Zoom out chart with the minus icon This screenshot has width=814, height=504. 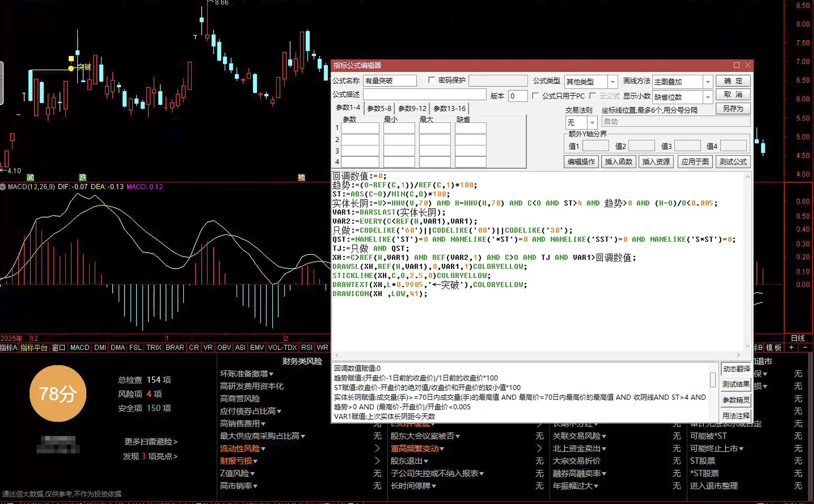(x=805, y=348)
